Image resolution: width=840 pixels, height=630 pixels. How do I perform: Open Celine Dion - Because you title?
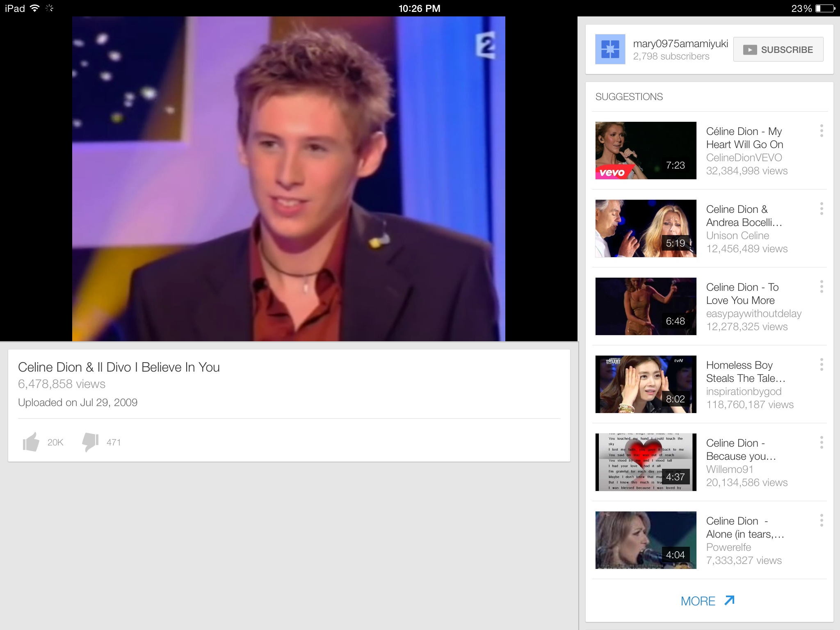(741, 450)
